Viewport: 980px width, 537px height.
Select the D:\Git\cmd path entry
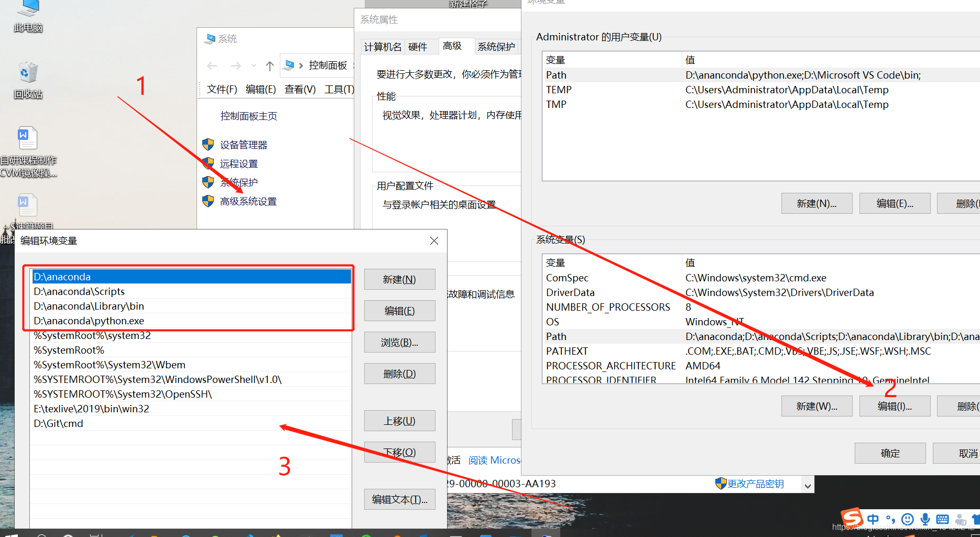point(58,423)
